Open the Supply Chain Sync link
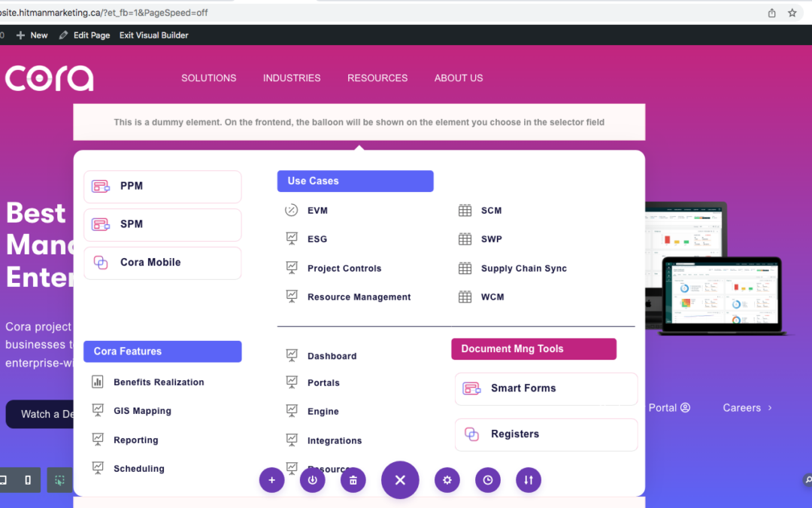 [x=523, y=269]
